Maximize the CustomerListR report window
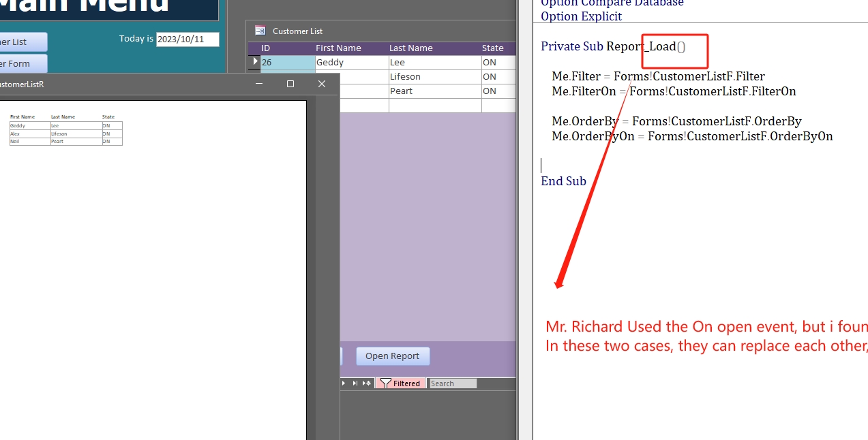 [x=290, y=84]
